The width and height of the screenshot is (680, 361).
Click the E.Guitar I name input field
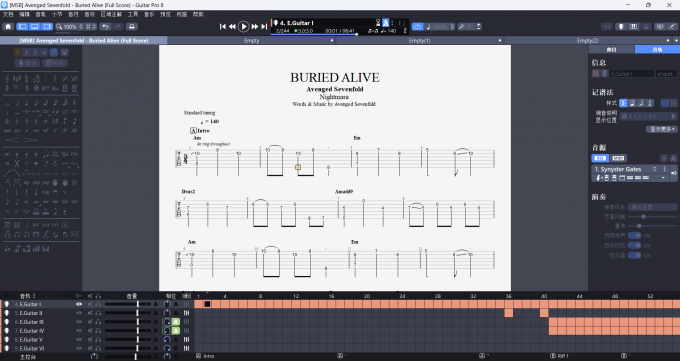pyautogui.click(x=632, y=74)
